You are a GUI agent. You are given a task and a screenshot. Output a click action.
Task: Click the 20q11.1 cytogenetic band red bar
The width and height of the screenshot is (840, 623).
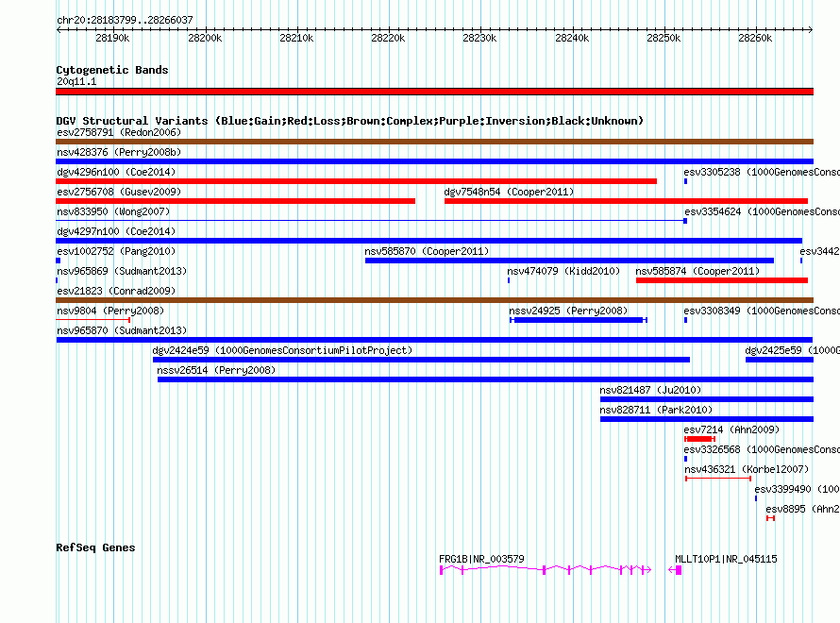[434, 92]
